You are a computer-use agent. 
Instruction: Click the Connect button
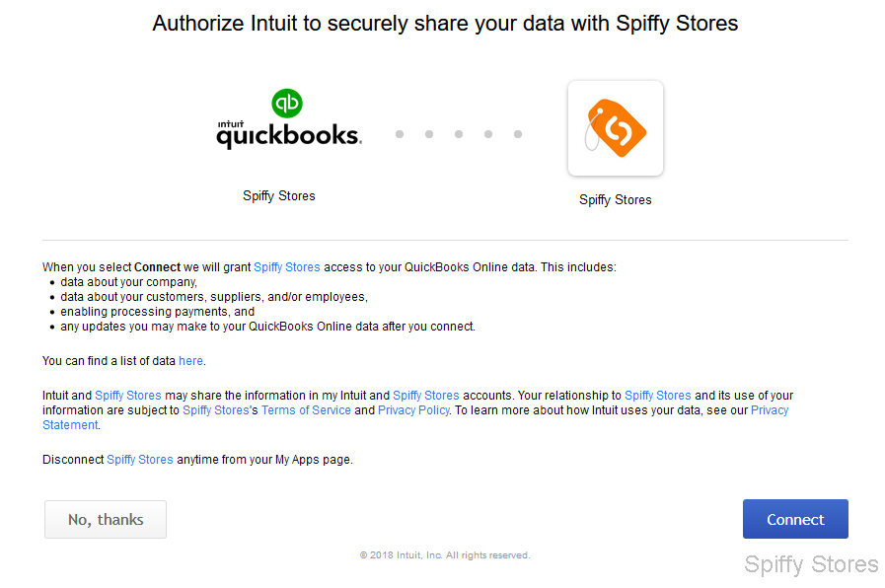click(x=795, y=519)
